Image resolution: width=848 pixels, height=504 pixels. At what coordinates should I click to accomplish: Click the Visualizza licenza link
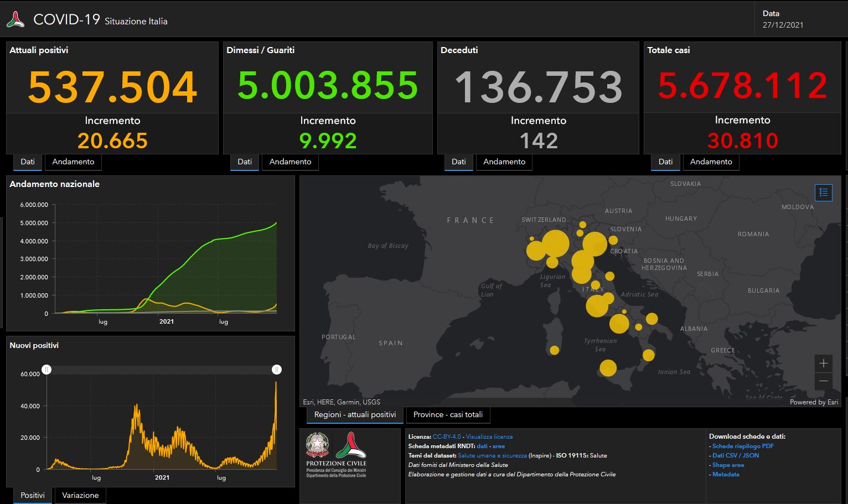489,437
